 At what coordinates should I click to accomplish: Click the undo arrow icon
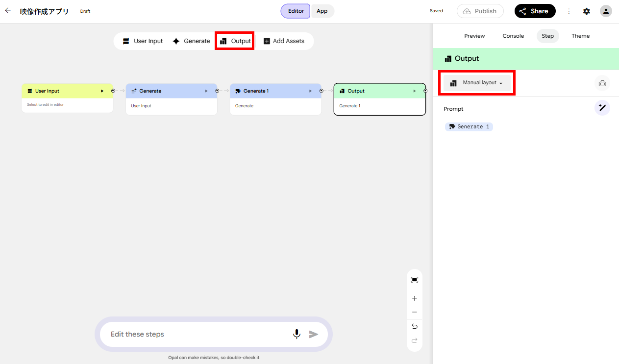(415, 326)
